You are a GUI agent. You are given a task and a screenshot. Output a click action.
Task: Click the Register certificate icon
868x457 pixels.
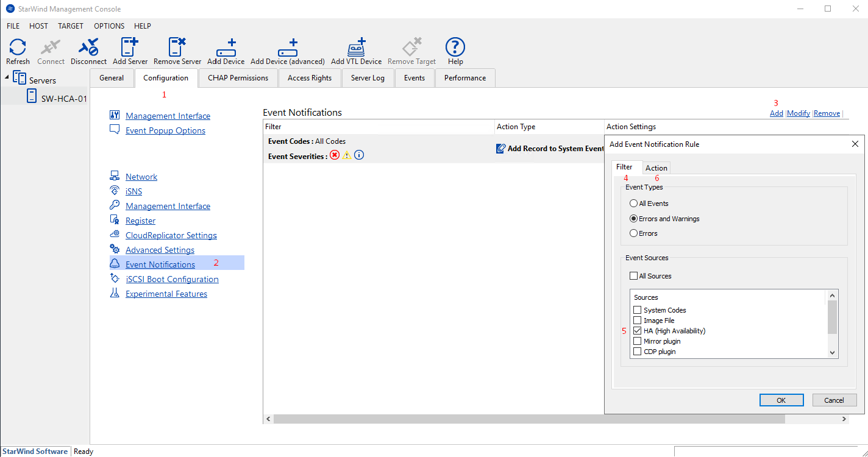115,220
